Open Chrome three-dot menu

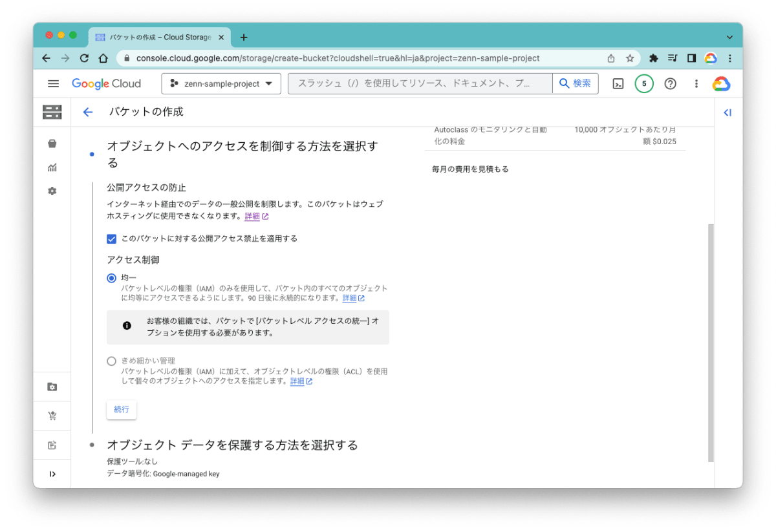[730, 58]
